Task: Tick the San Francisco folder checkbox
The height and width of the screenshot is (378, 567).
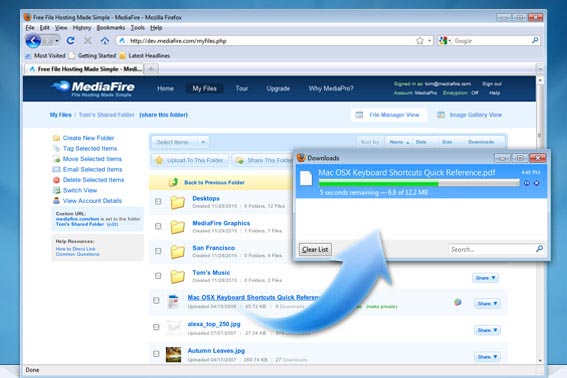Action: (x=158, y=251)
